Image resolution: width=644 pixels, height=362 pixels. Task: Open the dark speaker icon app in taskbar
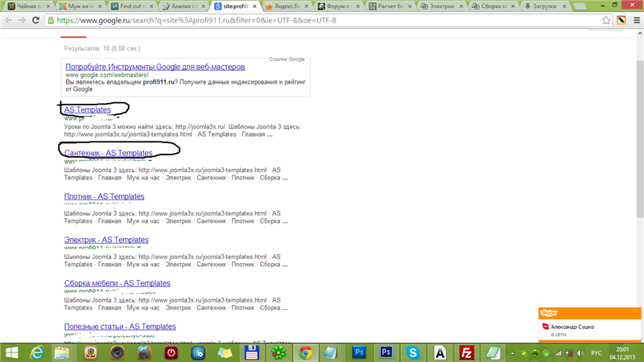(117, 353)
